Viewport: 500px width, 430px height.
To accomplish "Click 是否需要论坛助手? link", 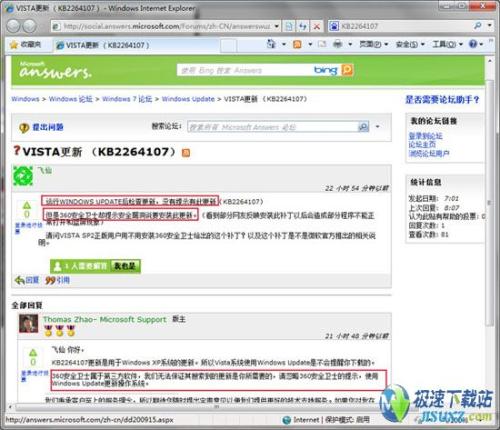I will [x=442, y=99].
